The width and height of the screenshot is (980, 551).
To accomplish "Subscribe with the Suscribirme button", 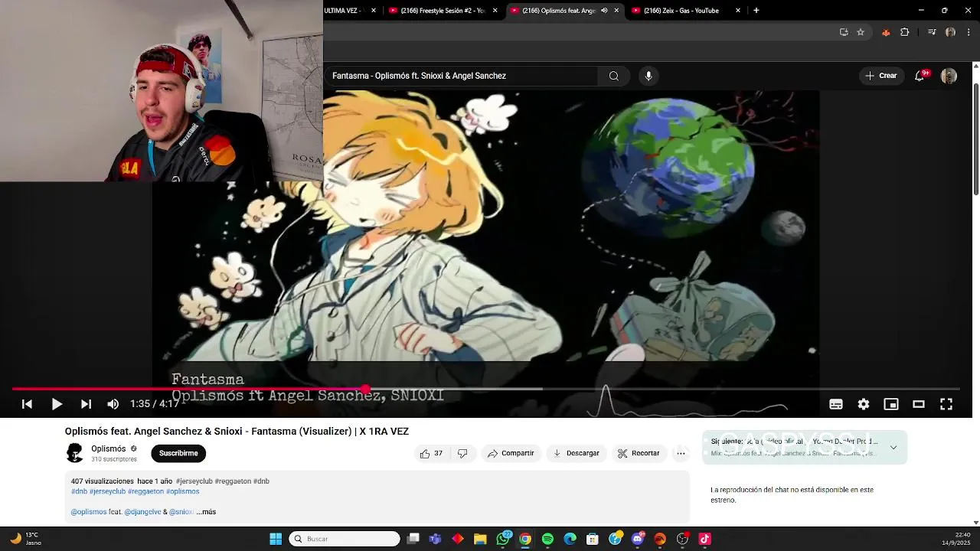I will click(178, 453).
